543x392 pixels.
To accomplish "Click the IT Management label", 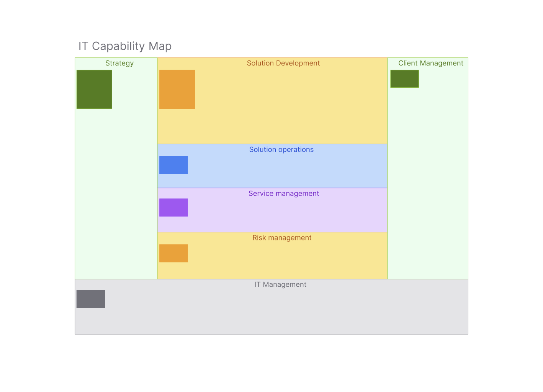I will (x=280, y=284).
